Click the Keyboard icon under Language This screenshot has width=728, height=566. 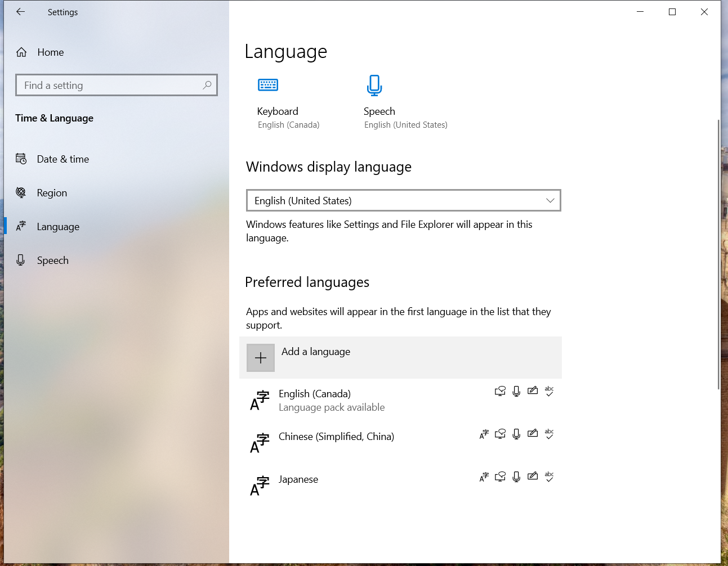[x=268, y=85]
